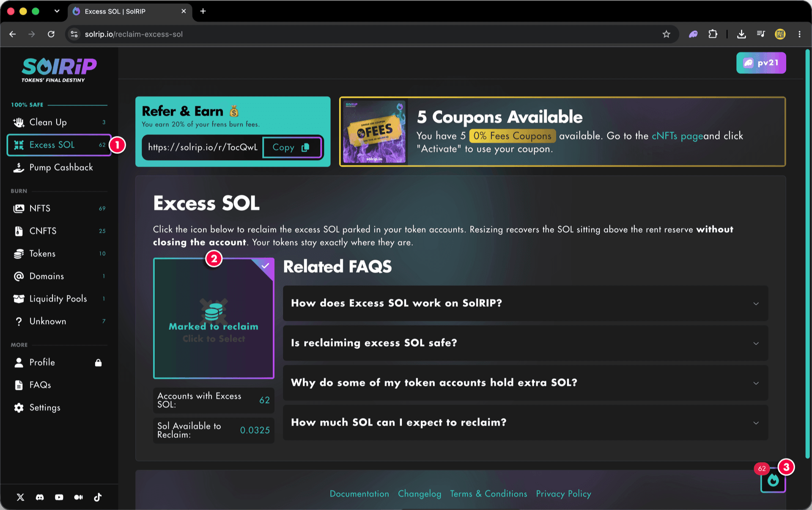The height and width of the screenshot is (510, 812).
Task: Click the "Related FAQS" heading
Action: point(337,267)
